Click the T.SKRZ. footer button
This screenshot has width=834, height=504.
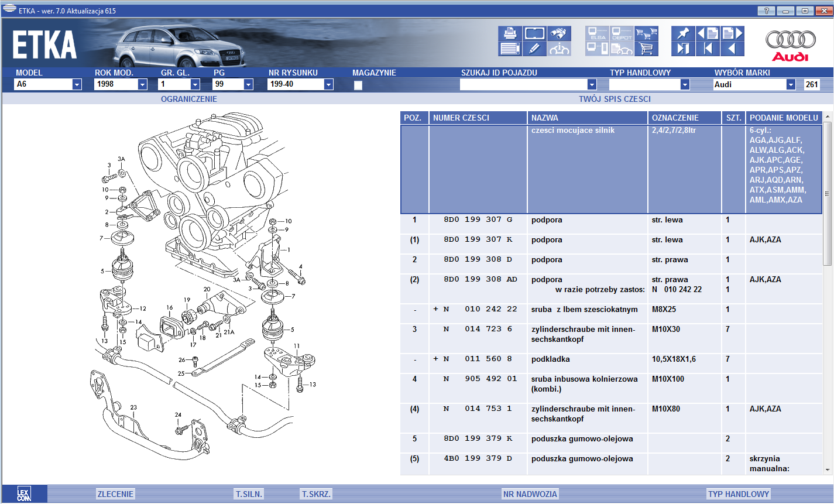click(x=317, y=494)
